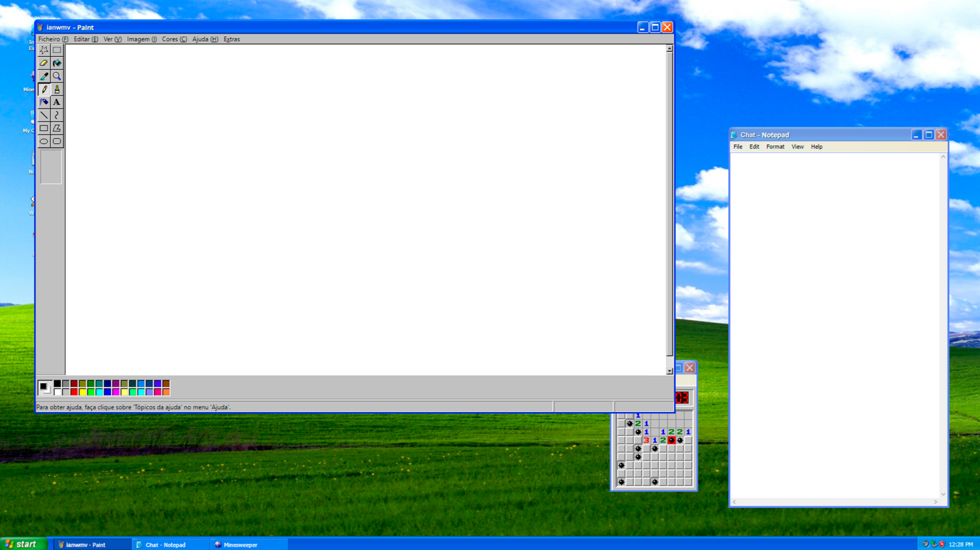Choose the Eraser tool in Paint

tap(43, 63)
